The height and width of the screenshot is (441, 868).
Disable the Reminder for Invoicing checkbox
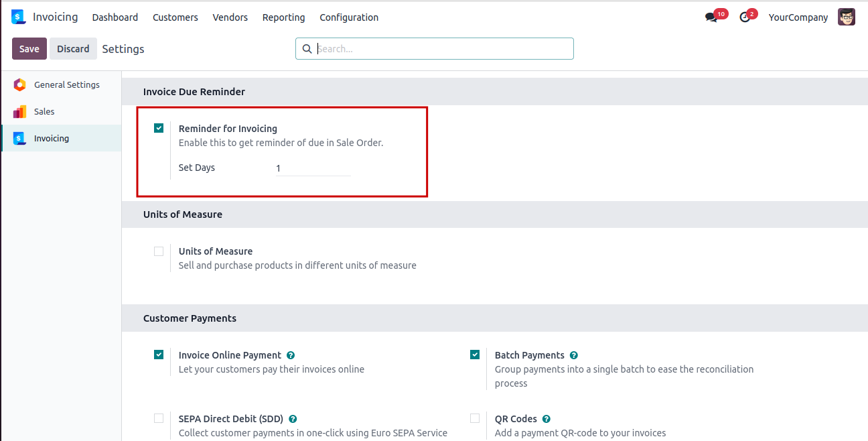pyautogui.click(x=159, y=128)
